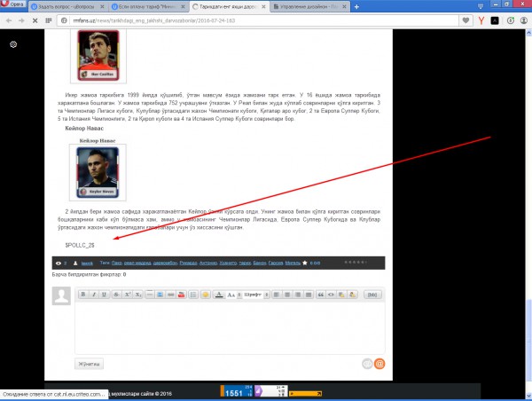Insert YouTube video into comment
This screenshot has width=532, height=401.
[x=181, y=295]
